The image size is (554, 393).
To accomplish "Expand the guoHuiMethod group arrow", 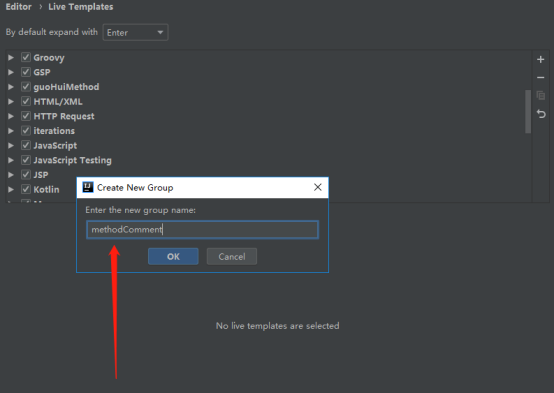I will (11, 87).
